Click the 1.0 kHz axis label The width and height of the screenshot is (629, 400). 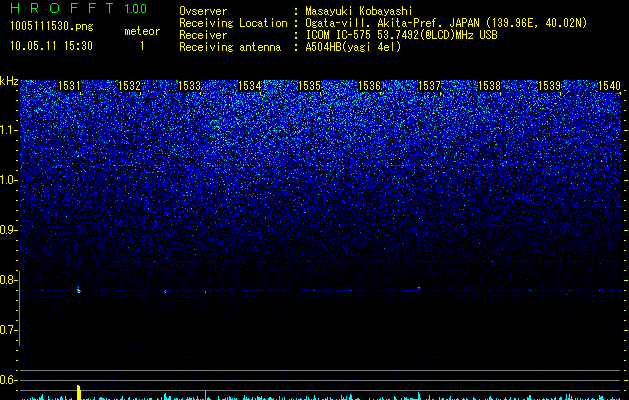(x=9, y=180)
